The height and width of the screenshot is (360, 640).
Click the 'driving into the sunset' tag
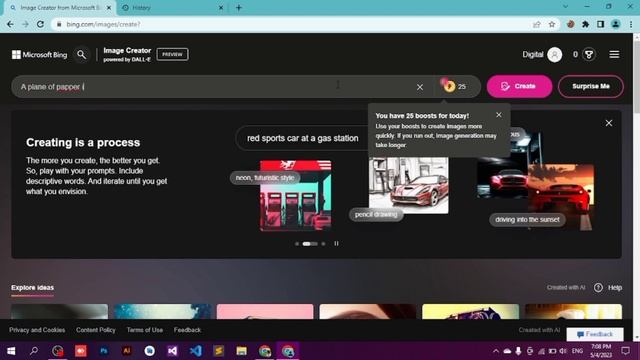coord(527,220)
